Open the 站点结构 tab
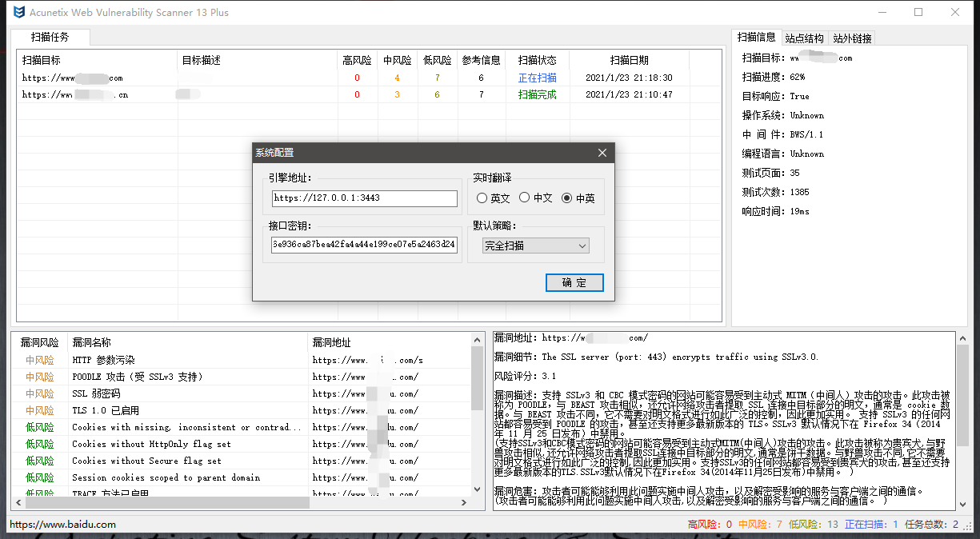This screenshot has width=980, height=539. [x=805, y=38]
